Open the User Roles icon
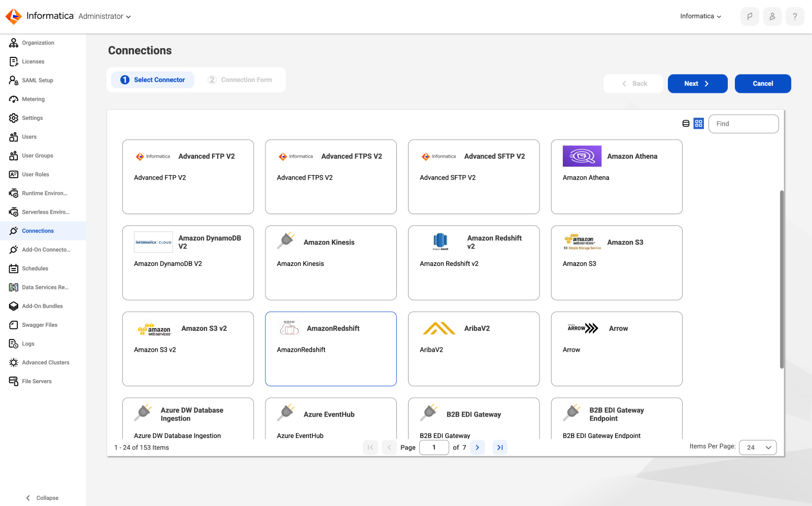Image resolution: width=812 pixels, height=506 pixels. (x=14, y=174)
